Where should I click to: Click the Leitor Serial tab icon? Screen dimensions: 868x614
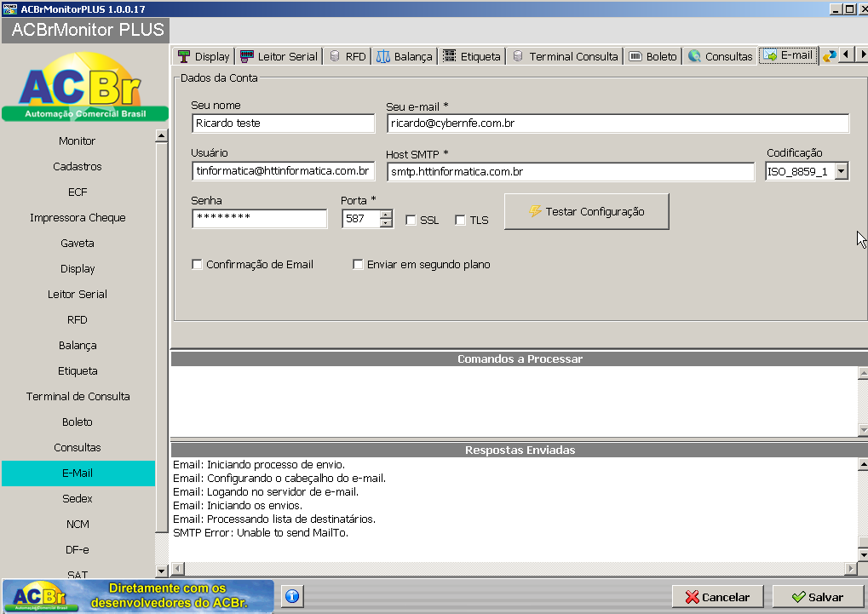click(x=247, y=56)
